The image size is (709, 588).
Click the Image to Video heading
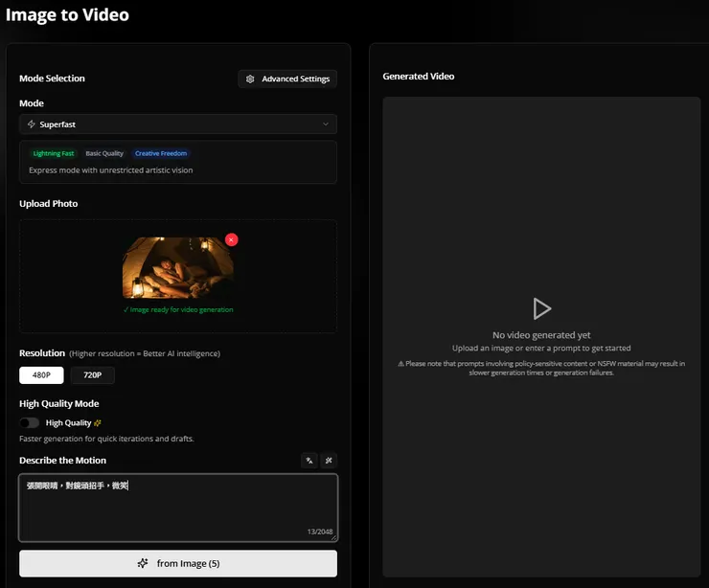[x=67, y=15]
